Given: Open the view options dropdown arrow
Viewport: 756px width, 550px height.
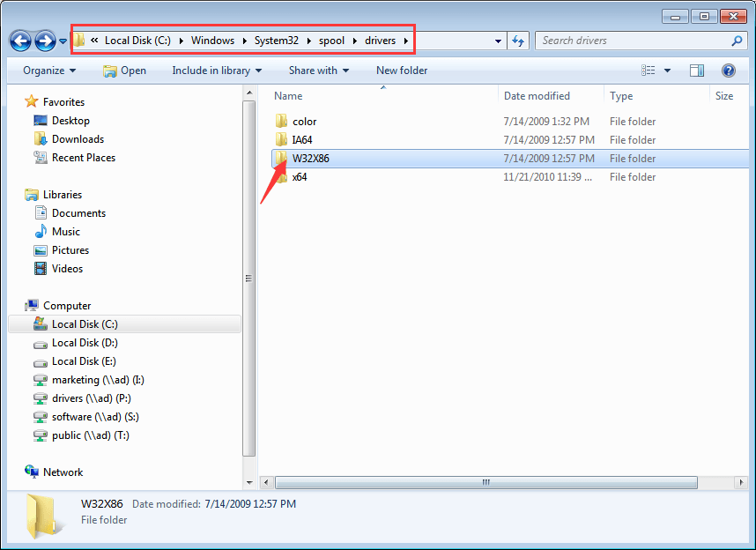Looking at the screenshot, I should (667, 71).
